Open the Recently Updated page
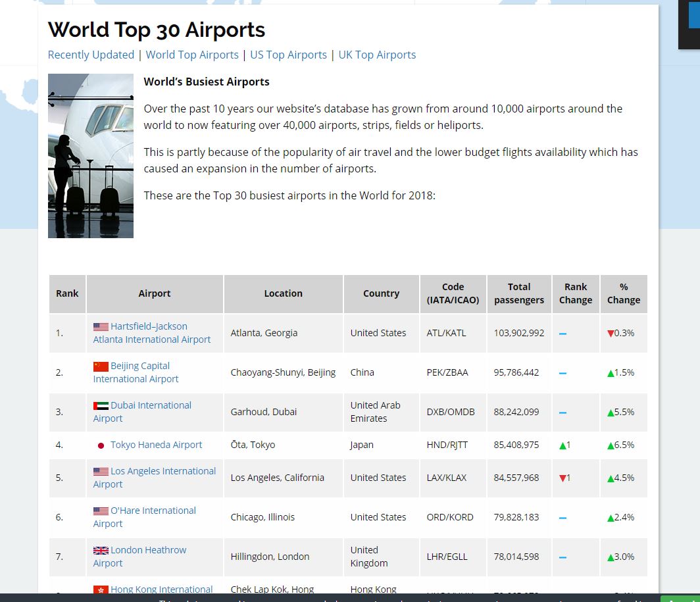Viewport: 700px width, 602px height. (91, 55)
